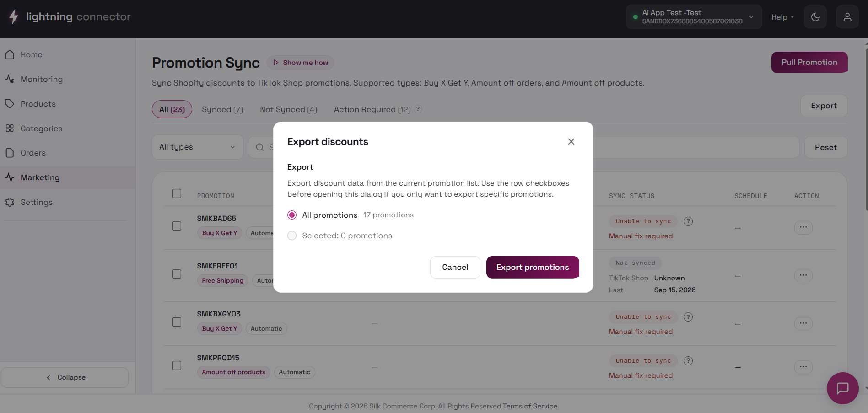The width and height of the screenshot is (868, 413).
Task: Open action menu for SMKBXGY03 row
Action: pos(803,323)
